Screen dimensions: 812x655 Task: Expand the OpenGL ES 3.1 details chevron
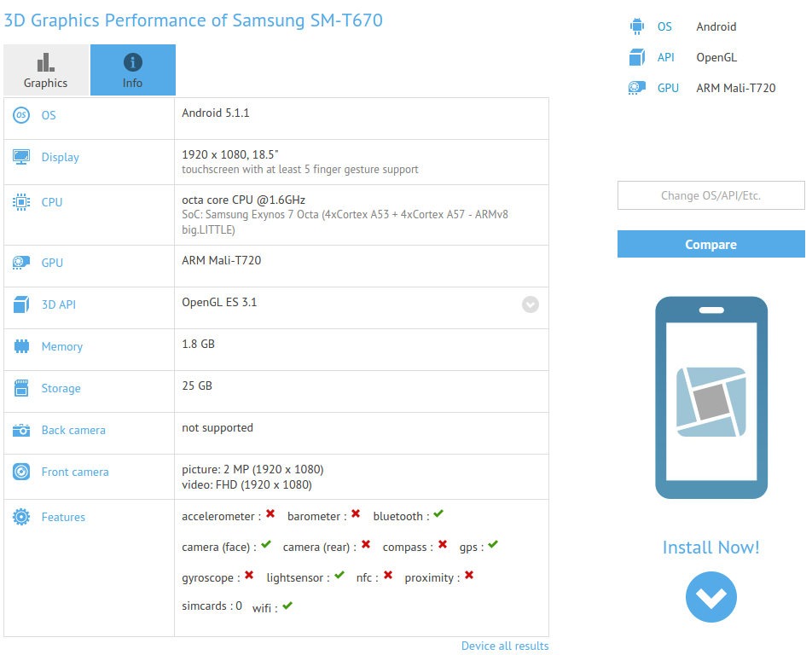tap(530, 304)
